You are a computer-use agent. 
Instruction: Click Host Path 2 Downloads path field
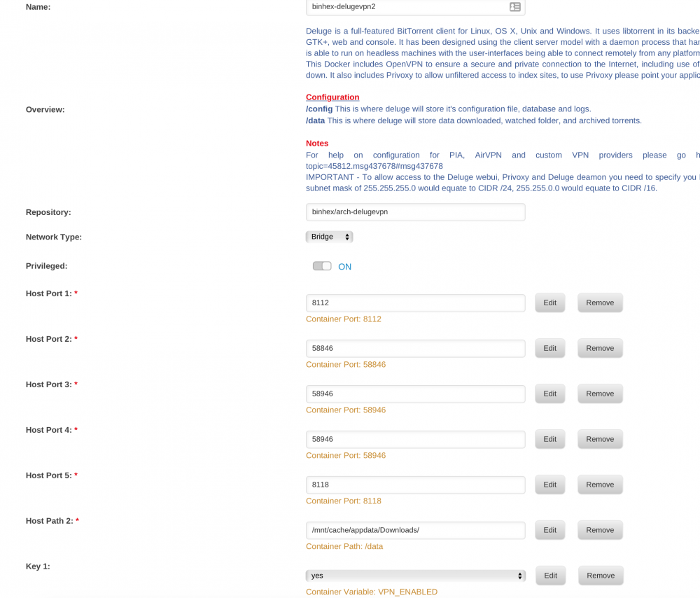coord(416,531)
